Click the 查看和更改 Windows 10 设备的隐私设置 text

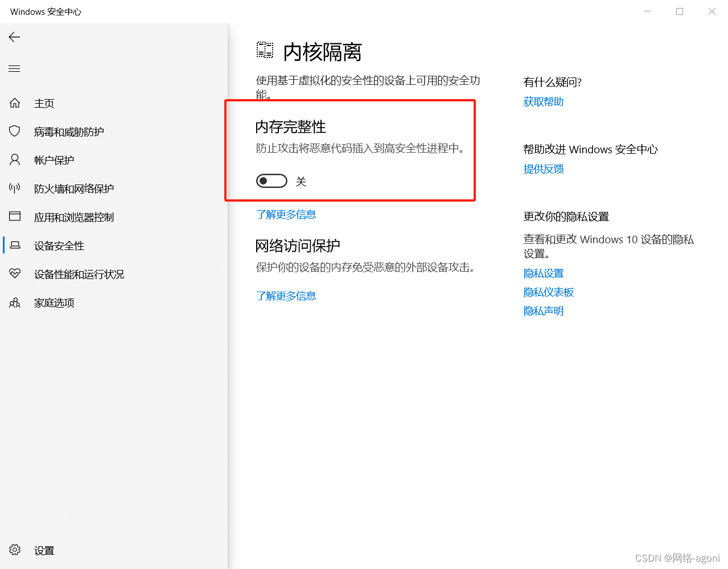tap(608, 247)
